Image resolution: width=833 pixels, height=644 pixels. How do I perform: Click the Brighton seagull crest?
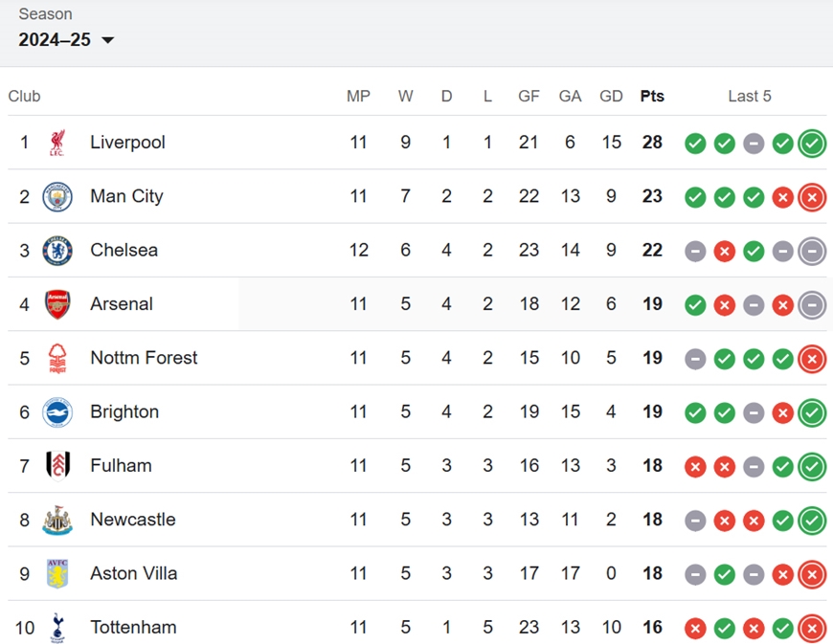point(57,412)
